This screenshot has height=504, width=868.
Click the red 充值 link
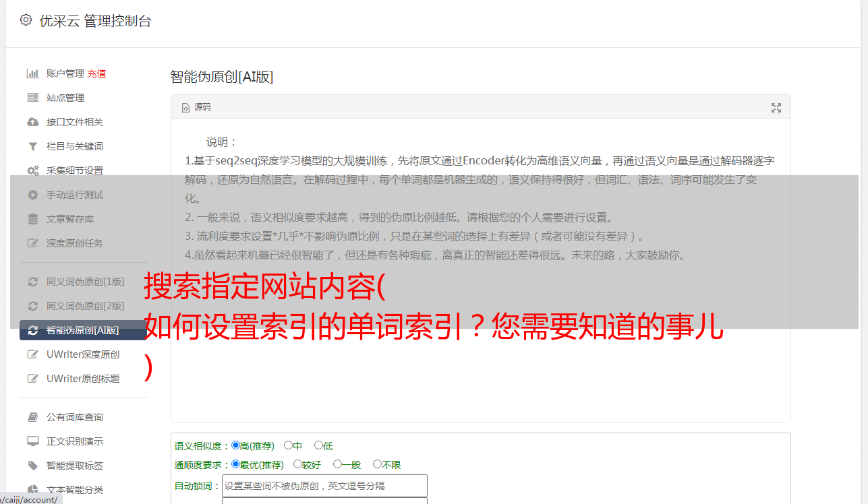pos(96,73)
